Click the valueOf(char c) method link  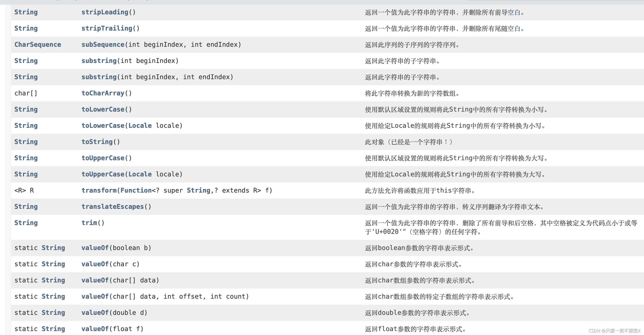pos(95,264)
